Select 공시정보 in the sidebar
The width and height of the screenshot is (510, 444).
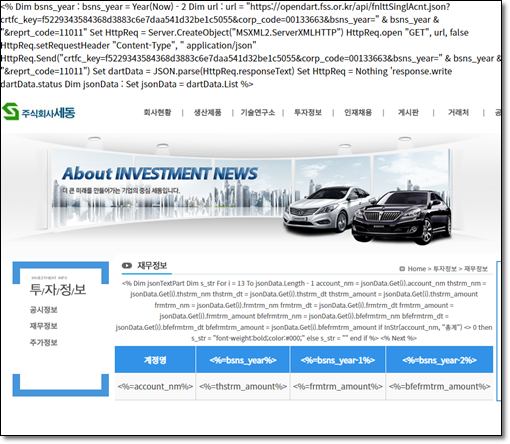(x=44, y=310)
